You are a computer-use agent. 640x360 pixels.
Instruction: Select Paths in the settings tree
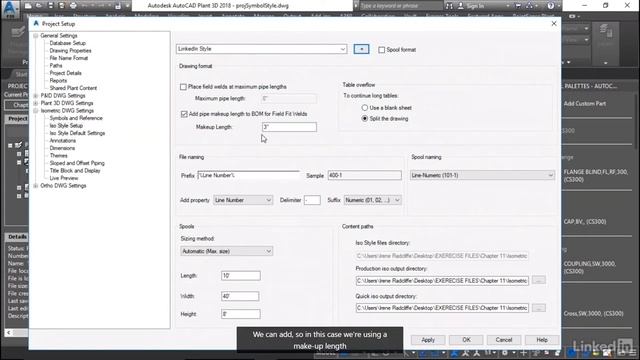[56, 65]
